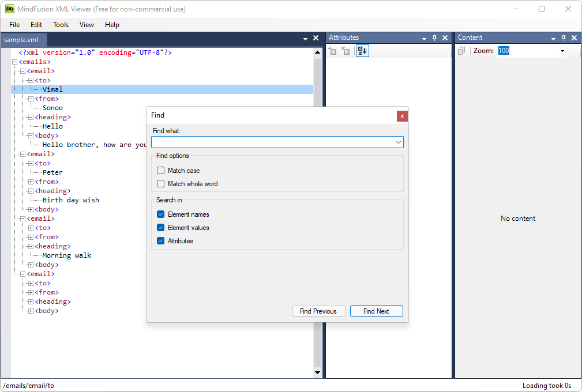Close the Content panel
The width and height of the screenshot is (582, 392).
[574, 38]
